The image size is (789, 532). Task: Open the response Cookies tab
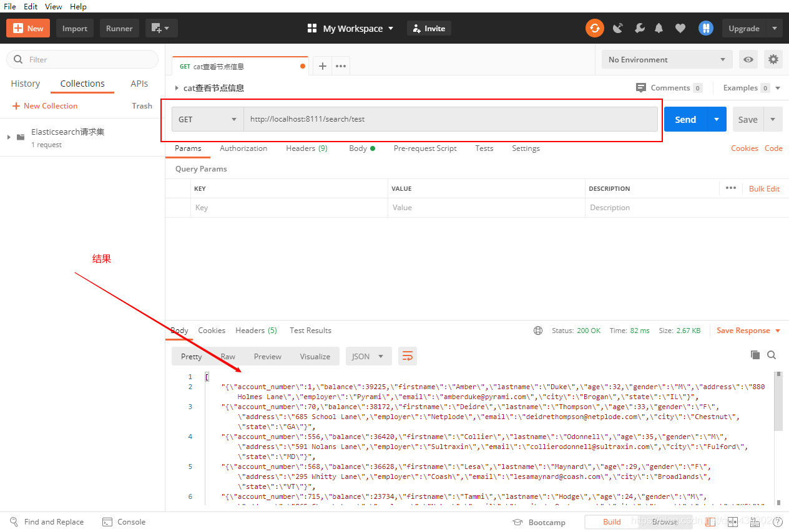pos(212,331)
